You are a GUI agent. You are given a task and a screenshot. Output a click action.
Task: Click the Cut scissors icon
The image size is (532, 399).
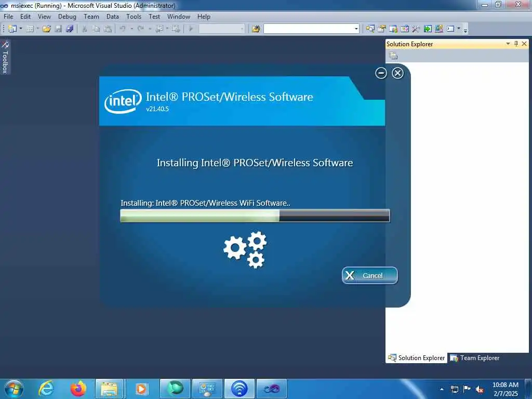(x=85, y=29)
